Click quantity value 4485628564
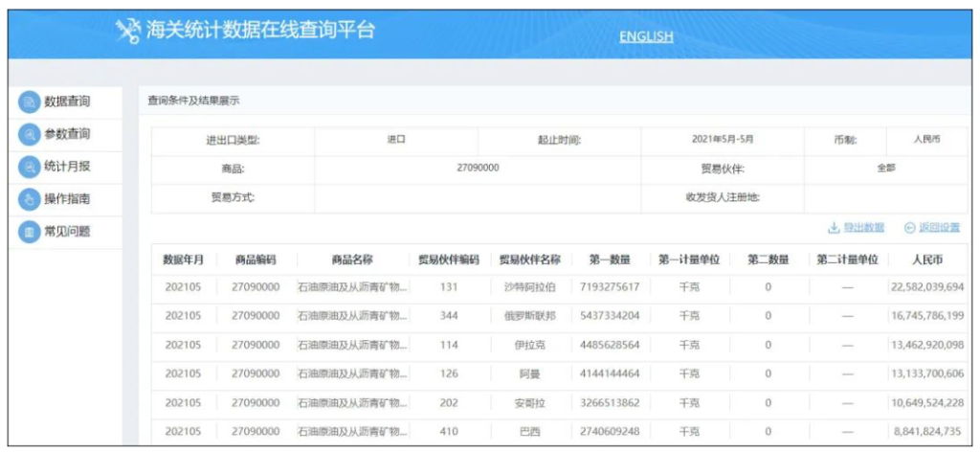 (610, 345)
